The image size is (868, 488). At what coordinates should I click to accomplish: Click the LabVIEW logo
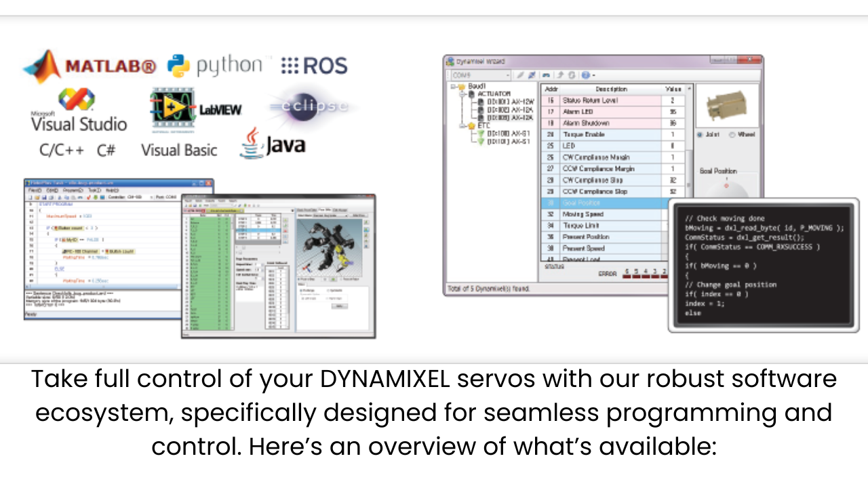click(x=196, y=108)
